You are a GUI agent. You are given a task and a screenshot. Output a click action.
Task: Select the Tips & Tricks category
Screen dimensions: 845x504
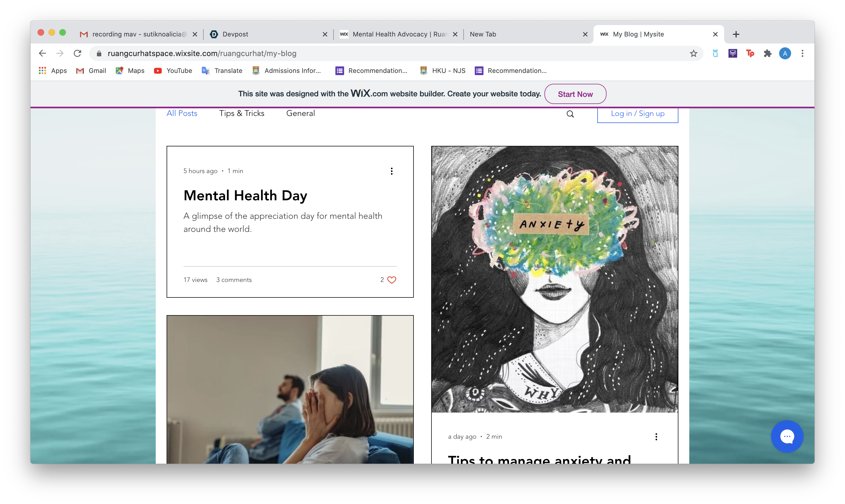(x=241, y=113)
